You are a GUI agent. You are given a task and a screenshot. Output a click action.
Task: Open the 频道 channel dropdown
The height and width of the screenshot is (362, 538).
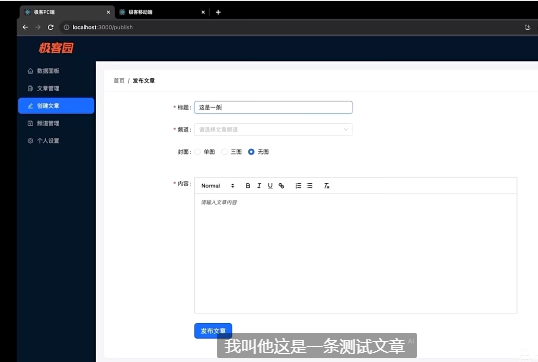(x=273, y=129)
